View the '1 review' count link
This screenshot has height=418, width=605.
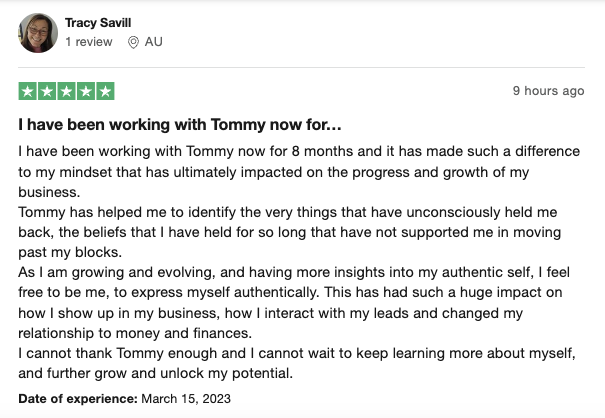coord(89,42)
